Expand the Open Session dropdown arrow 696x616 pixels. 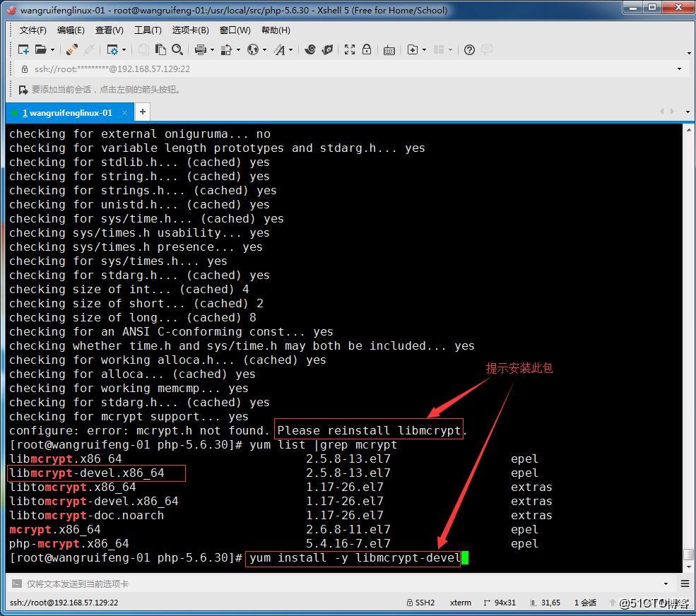(x=52, y=49)
